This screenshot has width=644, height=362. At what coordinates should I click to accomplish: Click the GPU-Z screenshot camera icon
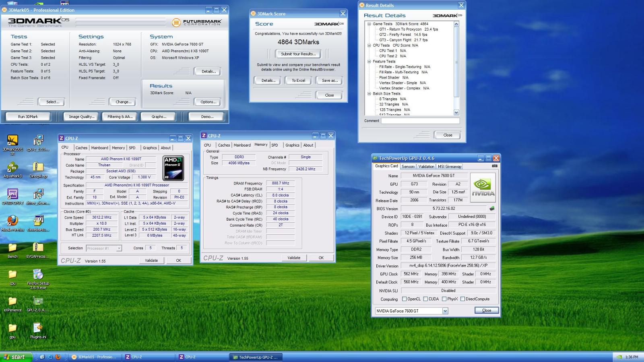[x=495, y=166]
